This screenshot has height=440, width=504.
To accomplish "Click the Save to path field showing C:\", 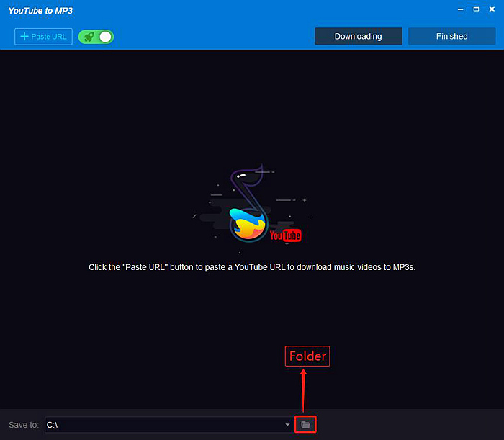I will [168, 425].
